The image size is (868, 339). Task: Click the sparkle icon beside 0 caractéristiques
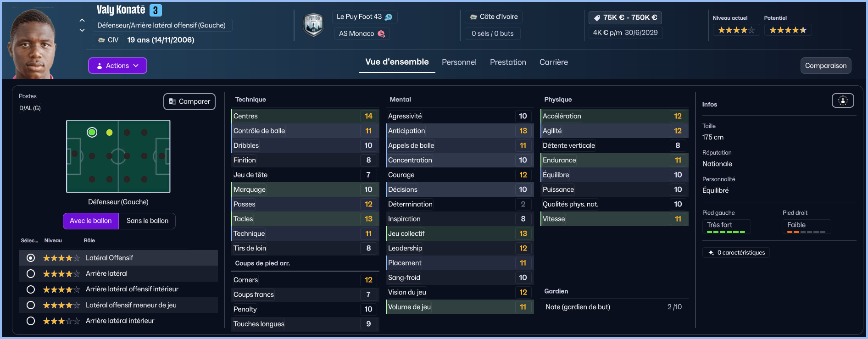[x=711, y=253]
